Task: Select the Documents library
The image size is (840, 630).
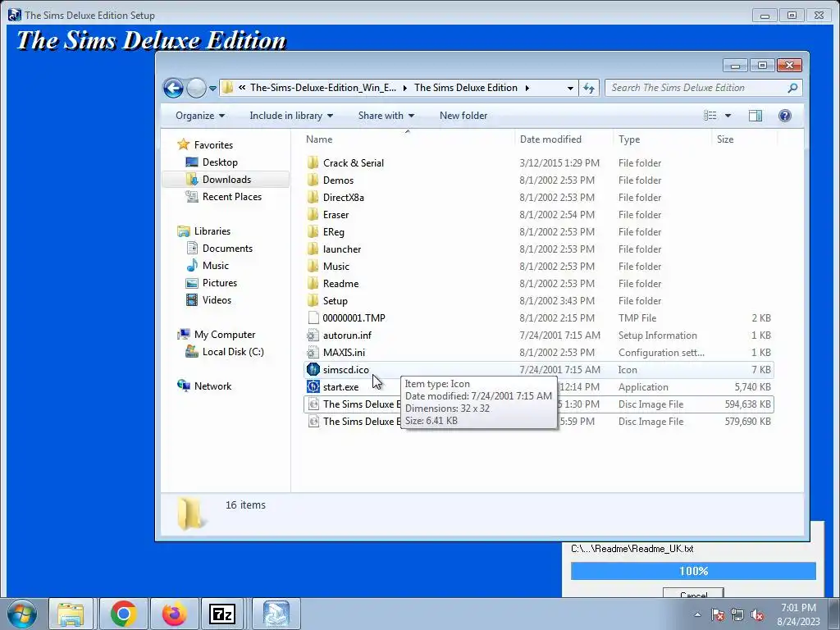Action: (x=227, y=248)
